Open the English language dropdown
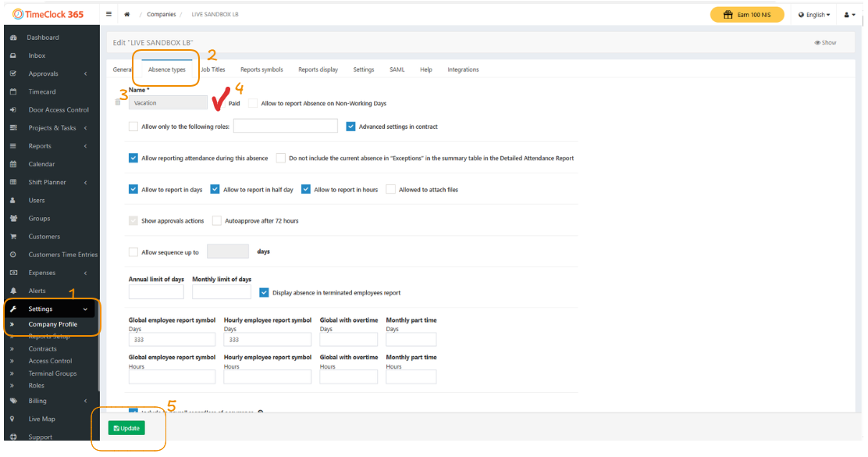Screen dimensions: 868x457 [814, 15]
